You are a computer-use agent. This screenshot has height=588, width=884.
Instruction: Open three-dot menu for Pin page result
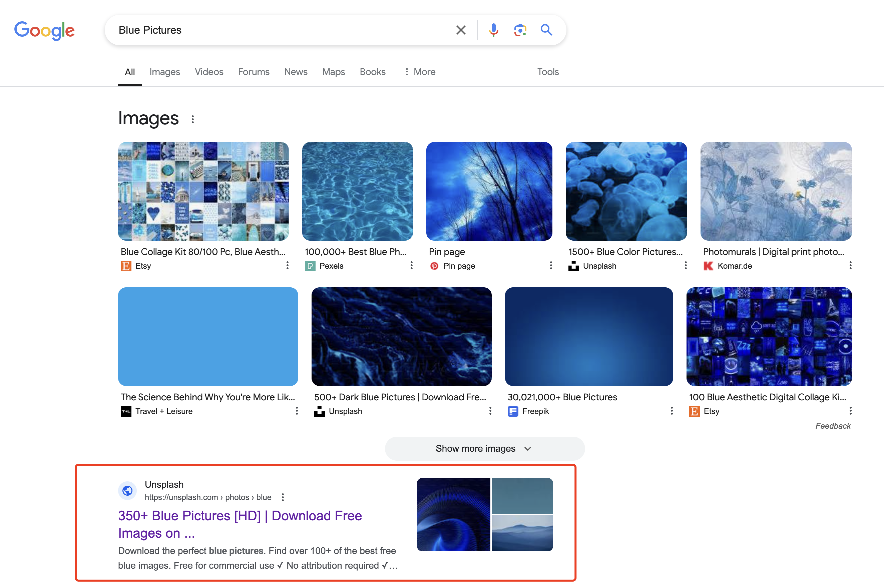click(551, 265)
